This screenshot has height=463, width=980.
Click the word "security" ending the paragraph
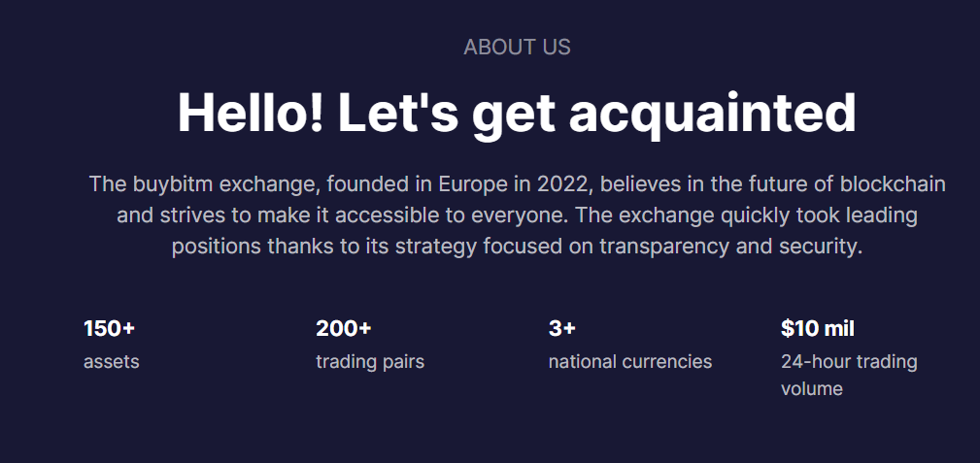tap(820, 246)
